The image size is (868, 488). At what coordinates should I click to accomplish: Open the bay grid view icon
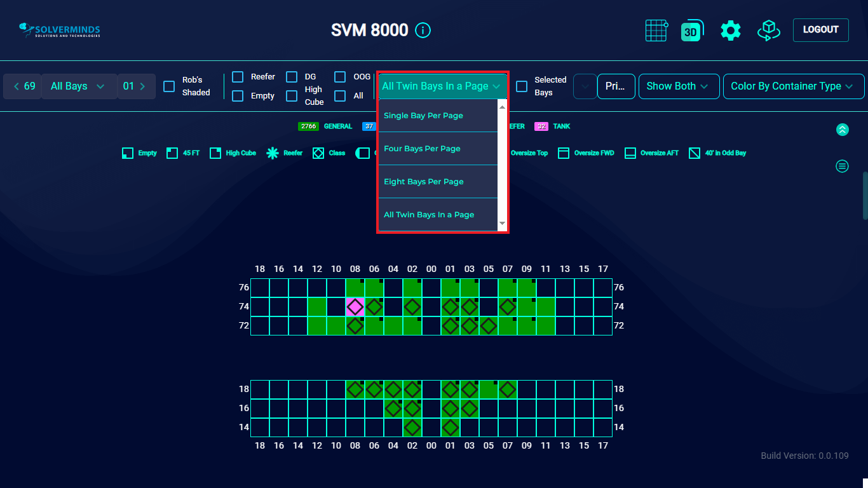coord(656,30)
